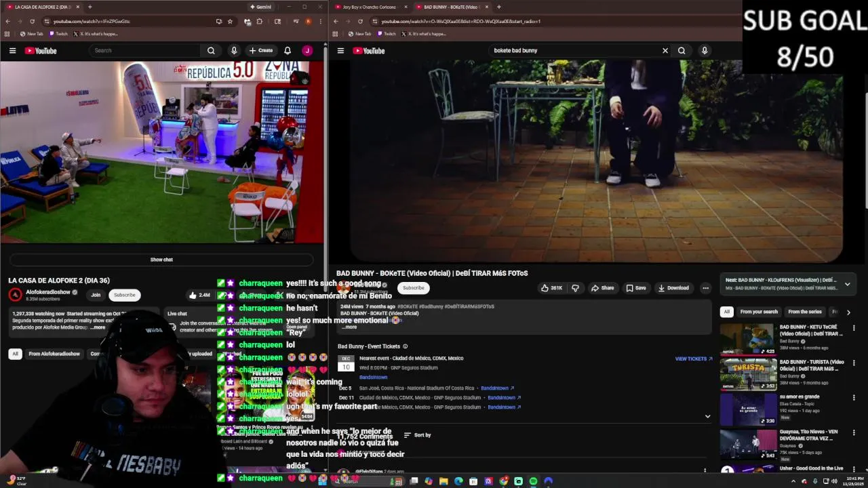Subscribe to Bad Bunny channel

tap(413, 288)
